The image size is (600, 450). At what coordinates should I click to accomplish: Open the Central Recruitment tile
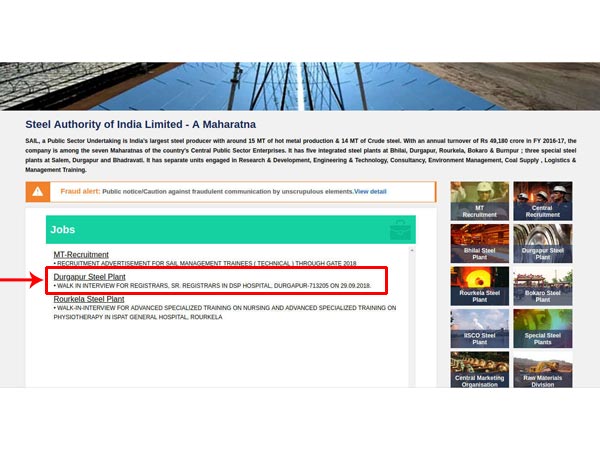(x=543, y=201)
